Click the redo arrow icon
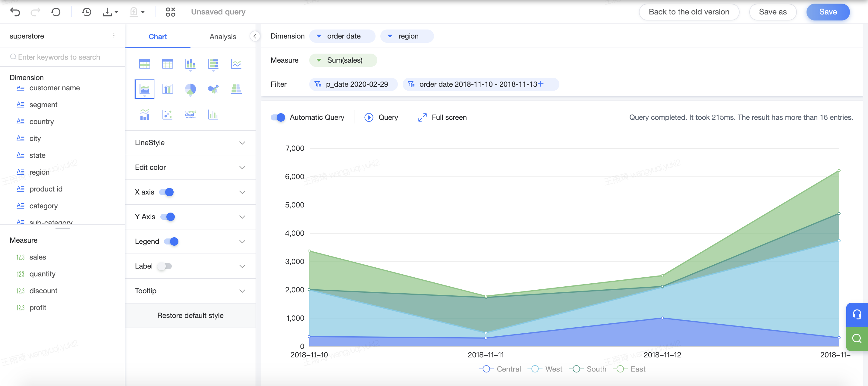The image size is (868, 386). coord(35,12)
